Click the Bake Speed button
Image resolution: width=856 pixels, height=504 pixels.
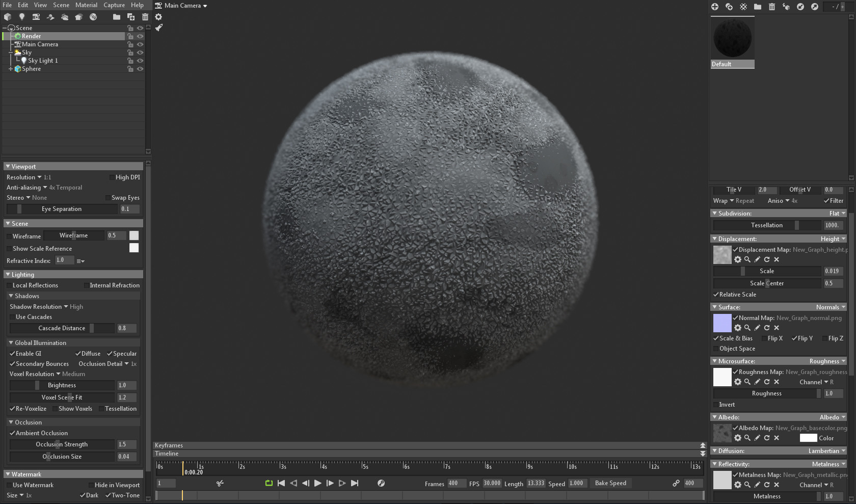[x=610, y=483]
